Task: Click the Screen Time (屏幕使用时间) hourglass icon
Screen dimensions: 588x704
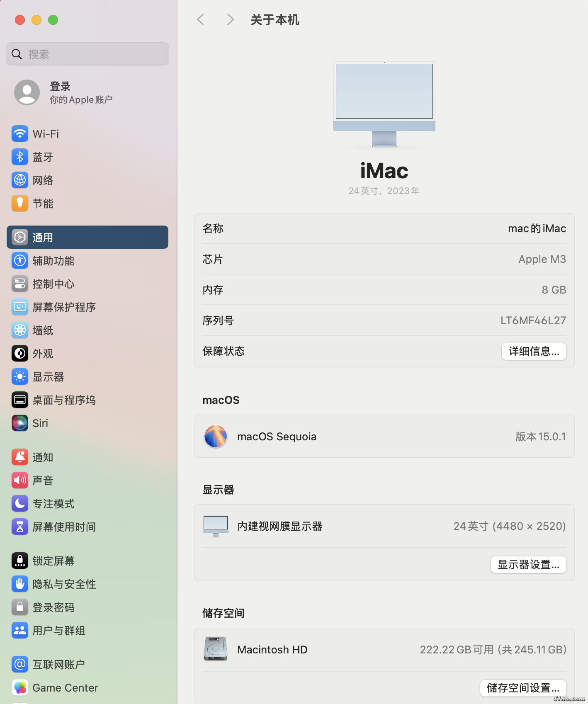Action: coord(20,527)
